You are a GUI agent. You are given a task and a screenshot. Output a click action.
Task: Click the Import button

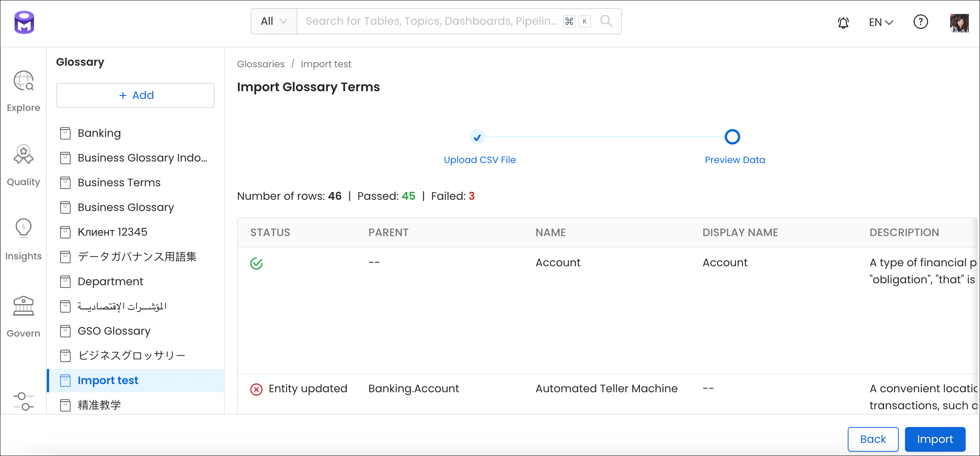(x=935, y=439)
